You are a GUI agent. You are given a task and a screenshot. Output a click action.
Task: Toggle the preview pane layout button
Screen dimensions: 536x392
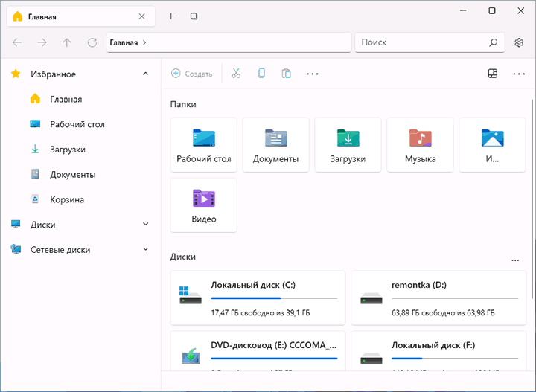click(x=492, y=74)
